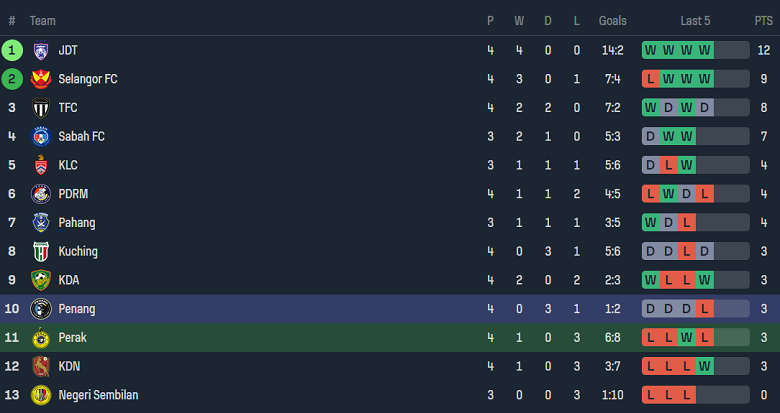
Task: Click the Pahang team crest icon
Action: tap(41, 223)
